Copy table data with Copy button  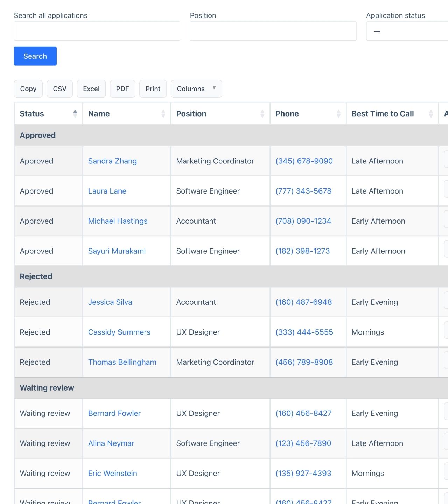(28, 89)
